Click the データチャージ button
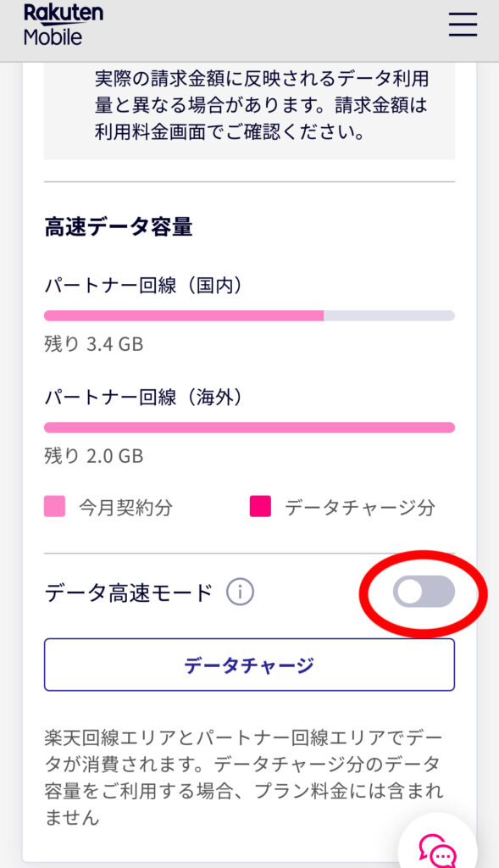 click(249, 665)
